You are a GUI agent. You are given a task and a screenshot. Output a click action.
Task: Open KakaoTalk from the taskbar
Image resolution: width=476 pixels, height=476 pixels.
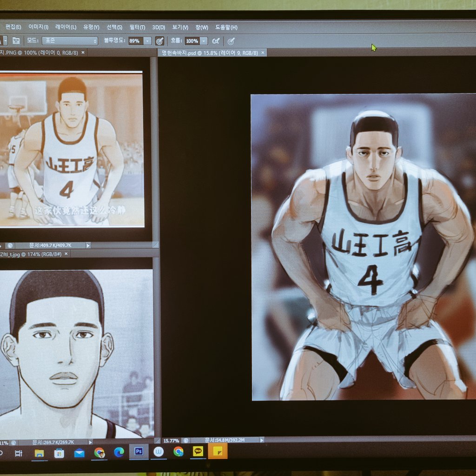click(x=198, y=451)
